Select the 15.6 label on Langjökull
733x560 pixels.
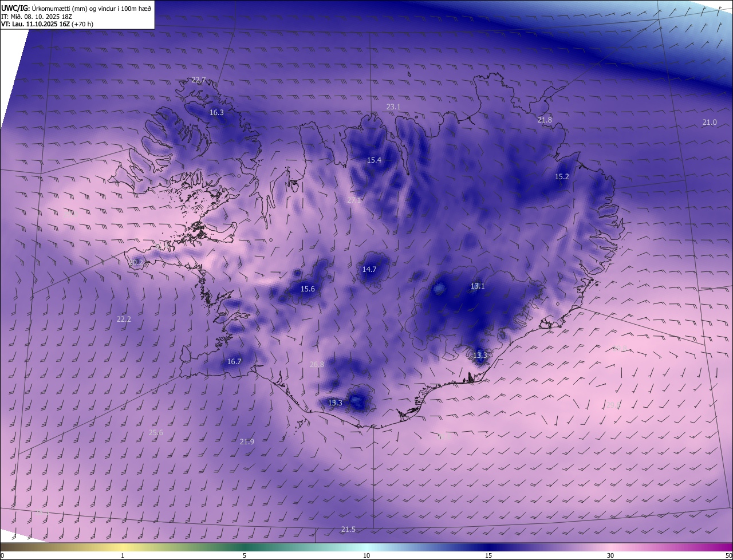point(308,289)
